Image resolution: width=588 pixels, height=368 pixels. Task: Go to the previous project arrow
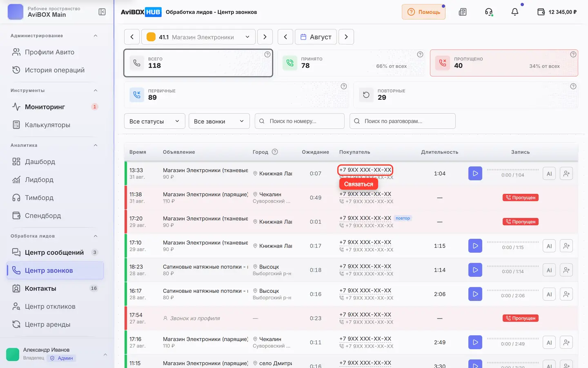click(132, 37)
